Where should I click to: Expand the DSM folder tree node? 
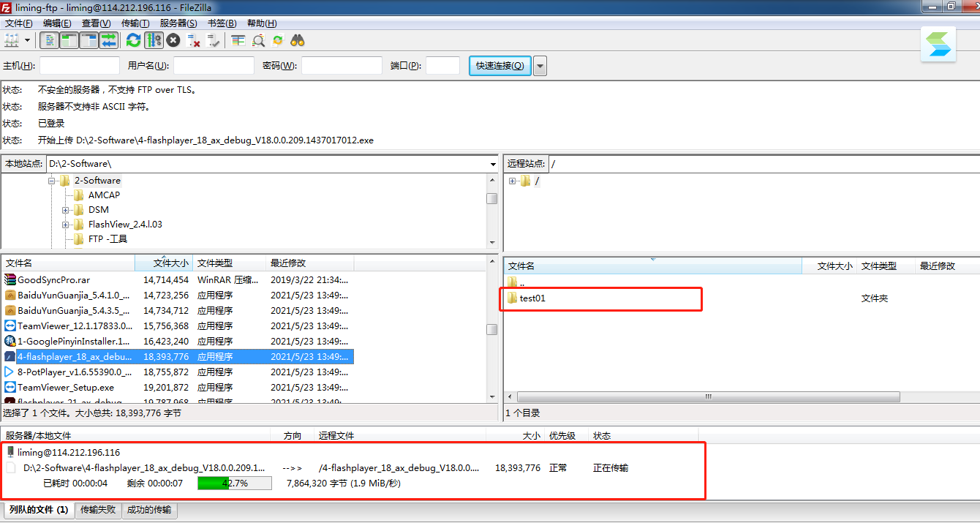coord(67,210)
